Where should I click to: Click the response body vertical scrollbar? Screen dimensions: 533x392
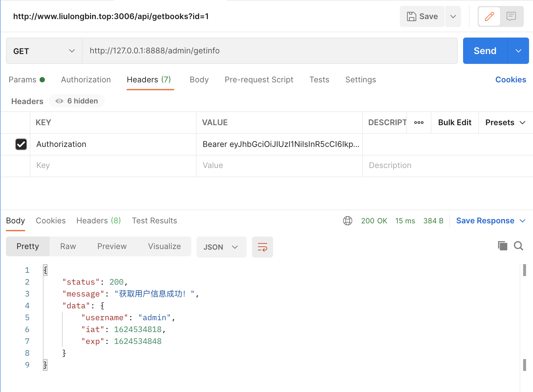524,316
